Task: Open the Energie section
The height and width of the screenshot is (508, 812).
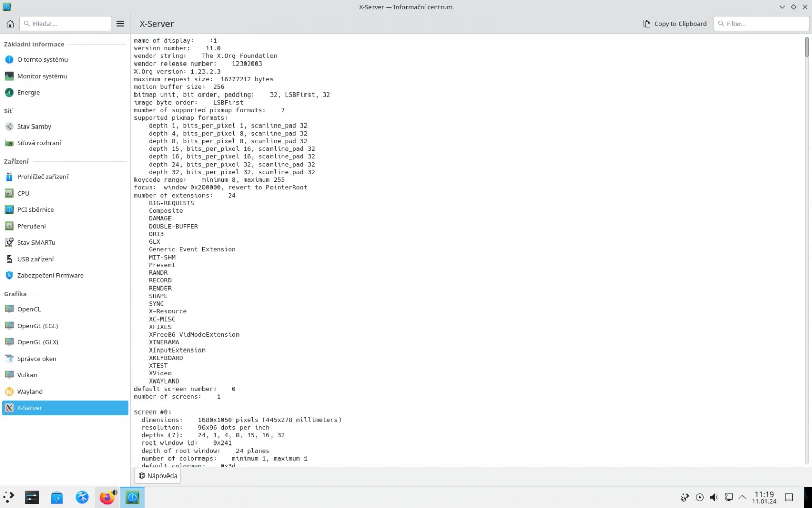Action: pos(65,92)
